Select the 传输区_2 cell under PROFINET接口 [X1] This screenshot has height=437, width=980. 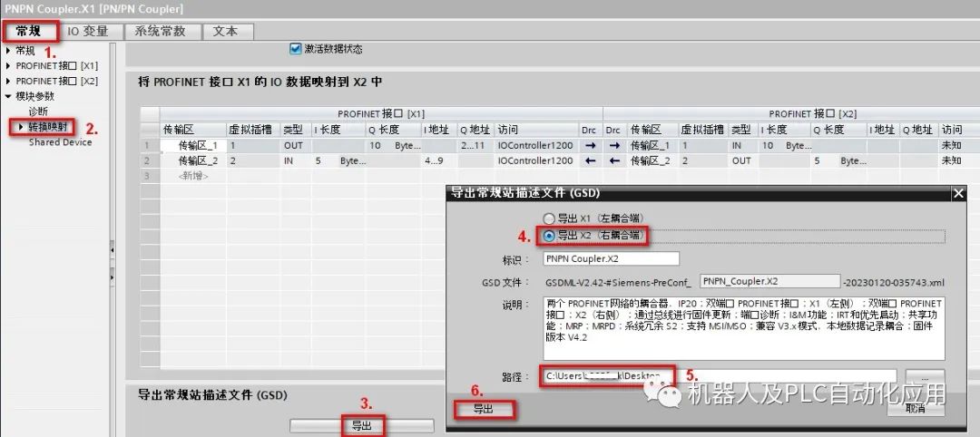pos(193,161)
